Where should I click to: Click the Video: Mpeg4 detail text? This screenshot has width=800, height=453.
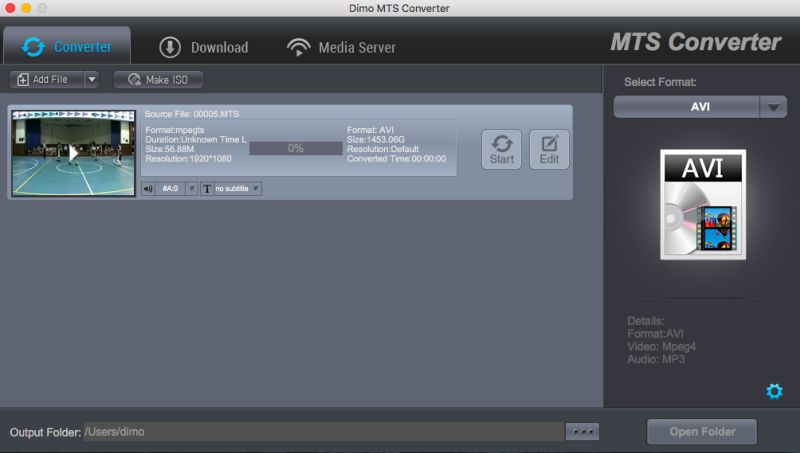click(661, 346)
